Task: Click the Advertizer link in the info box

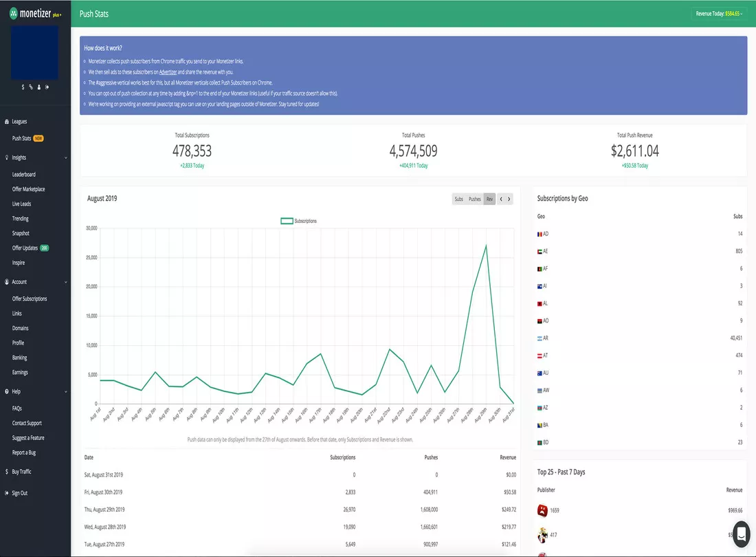Action: (168, 72)
